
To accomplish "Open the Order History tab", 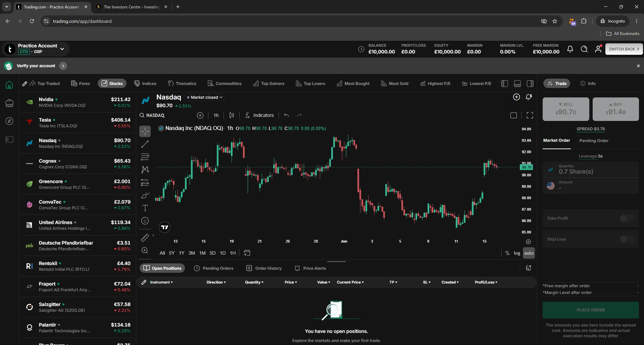I will 264,268.
